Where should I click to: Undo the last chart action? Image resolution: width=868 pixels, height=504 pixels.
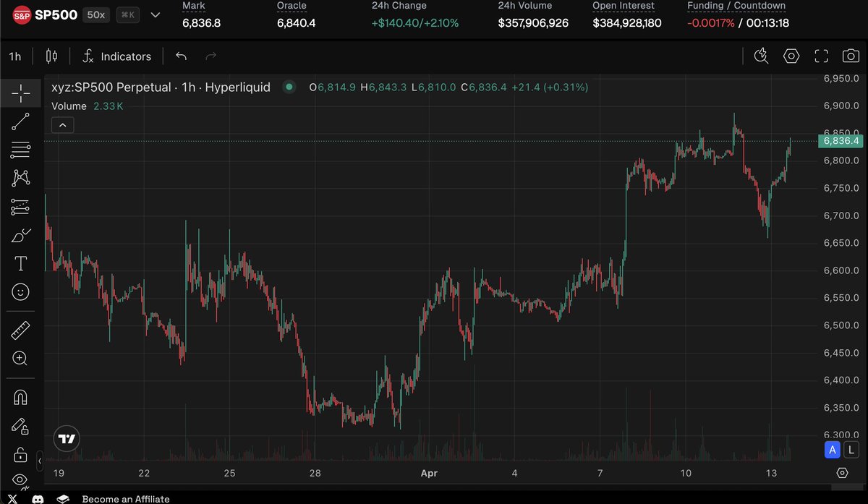point(181,56)
